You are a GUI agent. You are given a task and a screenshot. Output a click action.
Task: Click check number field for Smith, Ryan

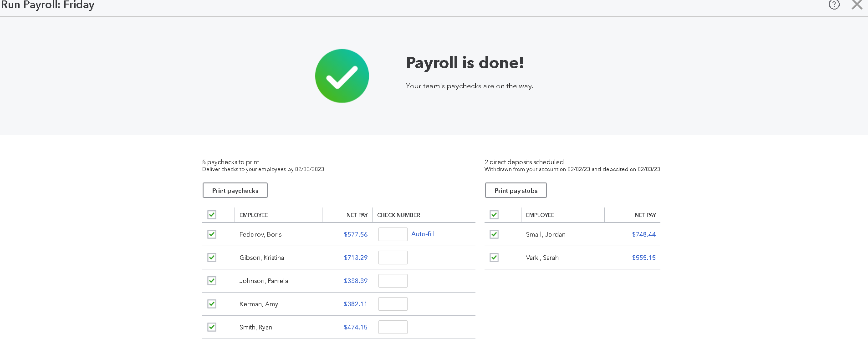[393, 327]
